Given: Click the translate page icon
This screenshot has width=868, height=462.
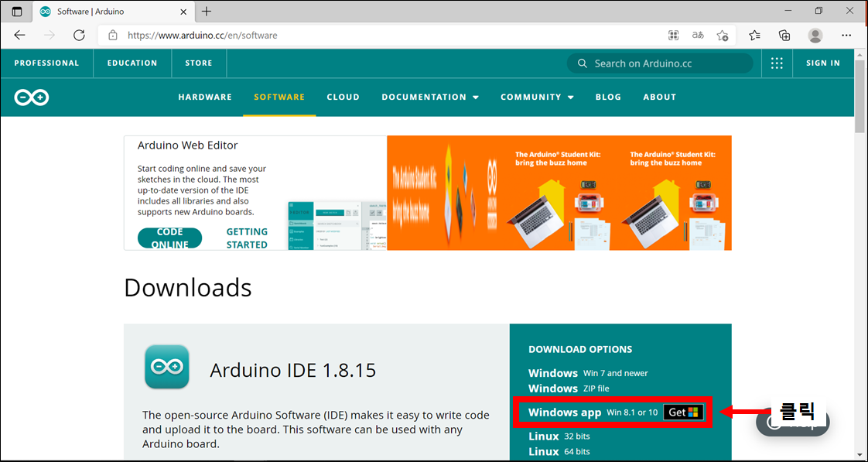Looking at the screenshot, I should 698,36.
